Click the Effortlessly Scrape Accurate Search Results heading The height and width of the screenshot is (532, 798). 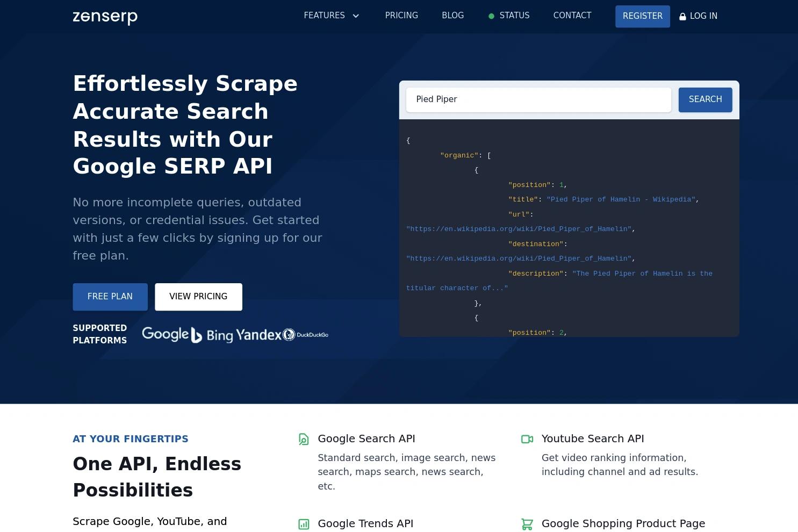click(x=185, y=125)
